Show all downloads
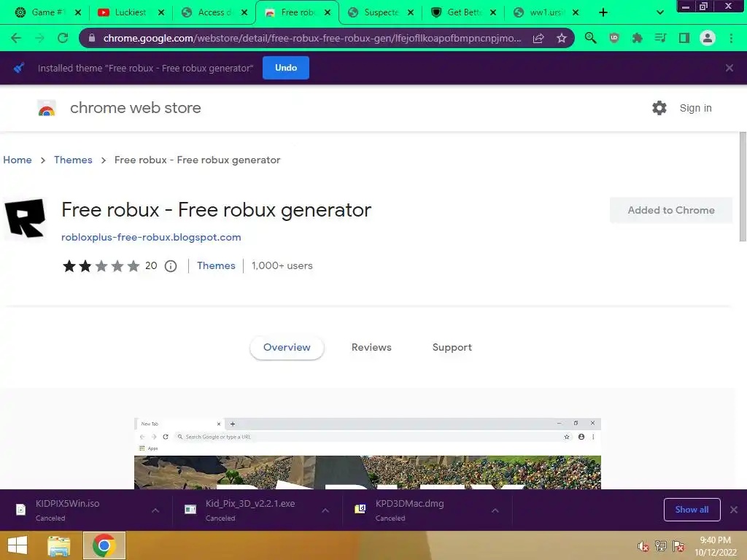 click(x=692, y=510)
